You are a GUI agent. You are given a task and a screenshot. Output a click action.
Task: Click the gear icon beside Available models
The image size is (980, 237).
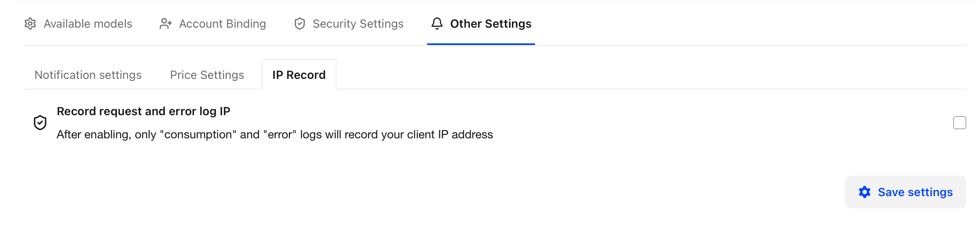point(30,24)
